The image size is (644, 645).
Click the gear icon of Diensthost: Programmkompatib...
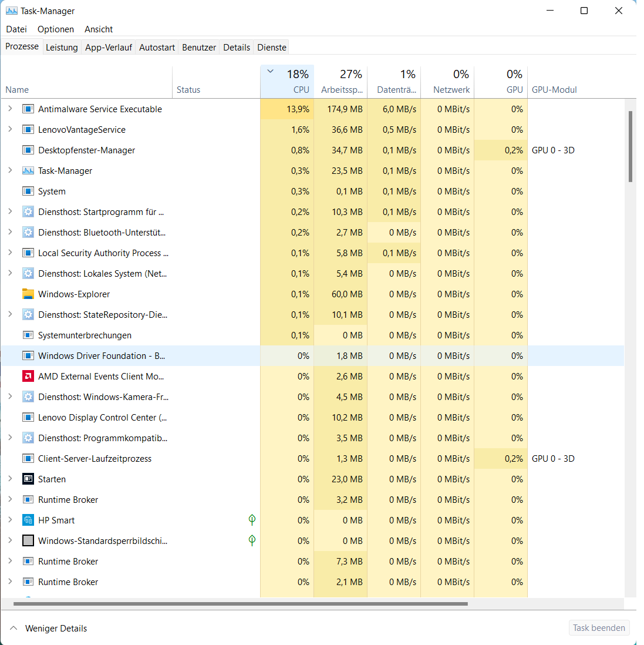tap(28, 438)
